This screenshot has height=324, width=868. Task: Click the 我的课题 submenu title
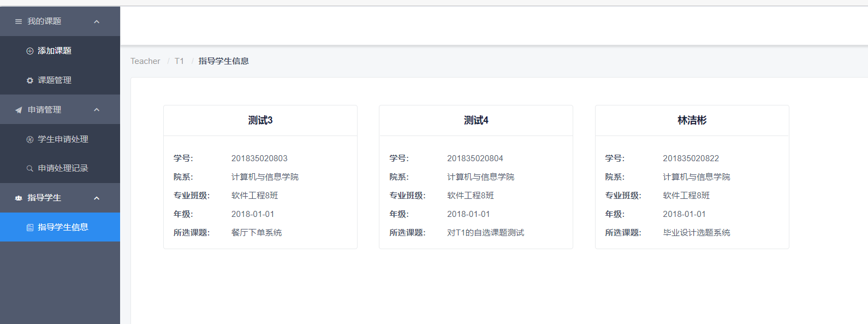pos(60,21)
